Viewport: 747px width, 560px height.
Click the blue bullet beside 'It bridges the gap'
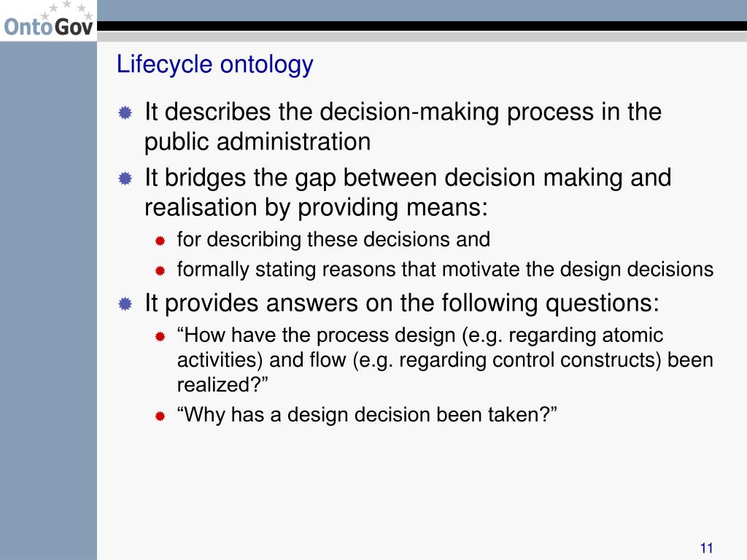pyautogui.click(x=125, y=179)
